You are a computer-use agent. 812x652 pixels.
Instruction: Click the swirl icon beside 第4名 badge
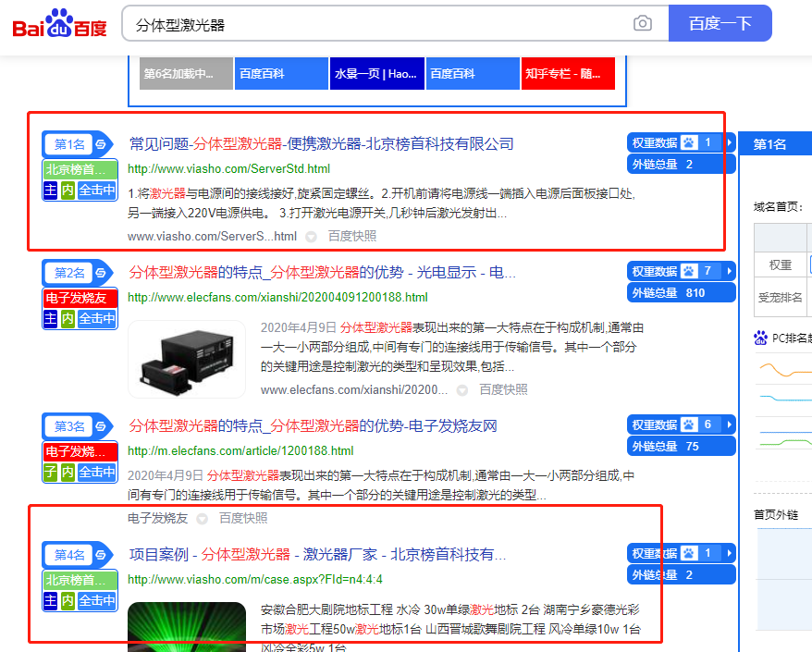[x=102, y=555]
